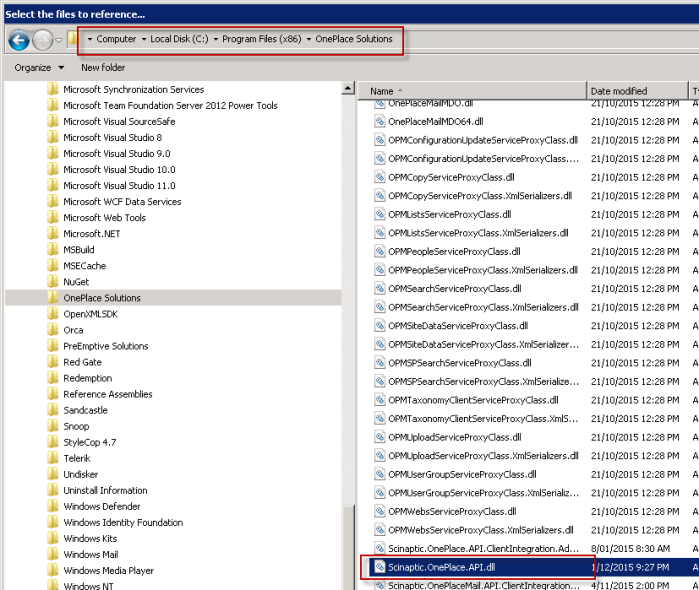
Task: Click the OPMUploadServiceProxyClass.dll file icon
Action: click(x=379, y=437)
